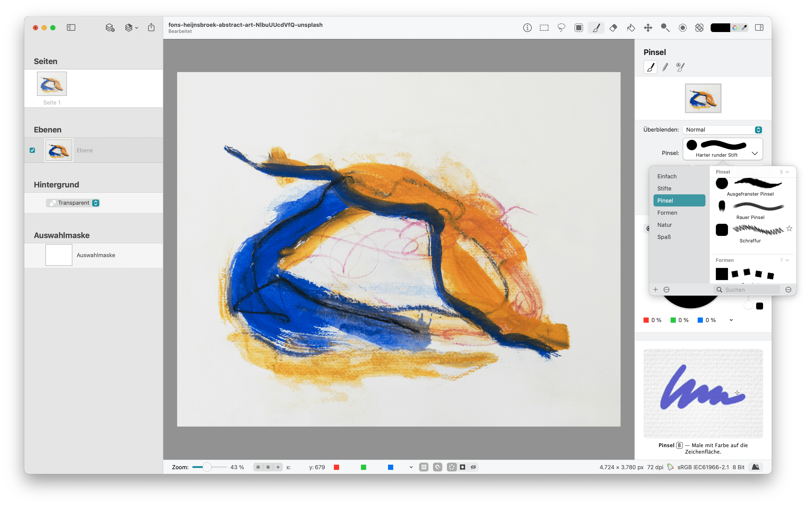
Task: Select the Spaß brush category
Action: click(679, 237)
